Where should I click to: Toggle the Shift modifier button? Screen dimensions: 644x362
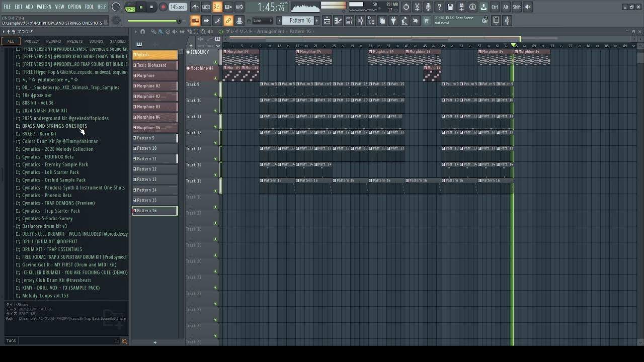[x=517, y=7]
